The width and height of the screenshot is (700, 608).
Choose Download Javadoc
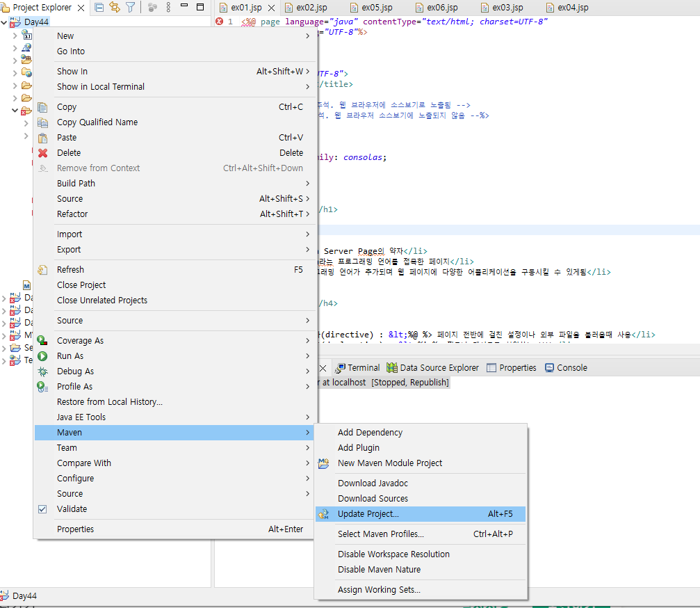421,483
